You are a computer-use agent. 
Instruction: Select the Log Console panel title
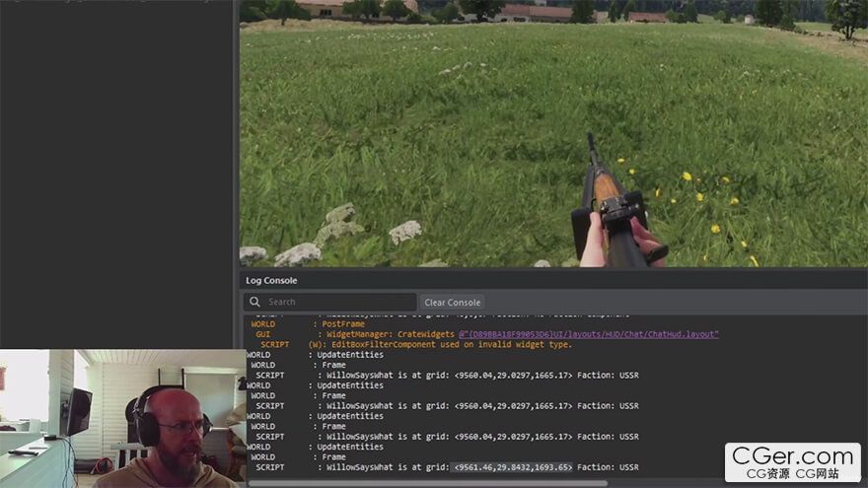(x=271, y=281)
